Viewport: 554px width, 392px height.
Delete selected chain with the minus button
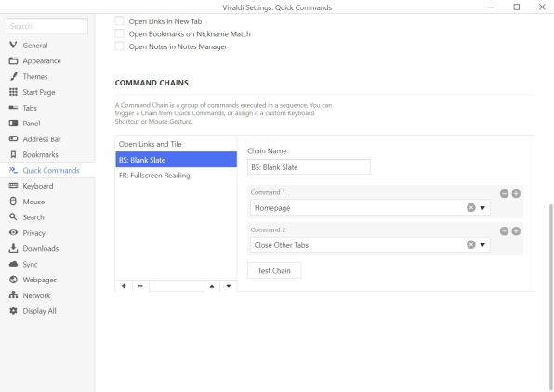point(140,286)
